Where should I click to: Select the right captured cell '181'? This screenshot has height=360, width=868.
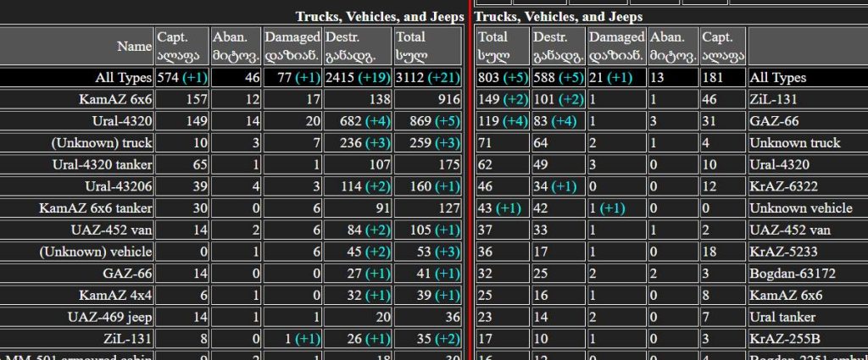723,77
